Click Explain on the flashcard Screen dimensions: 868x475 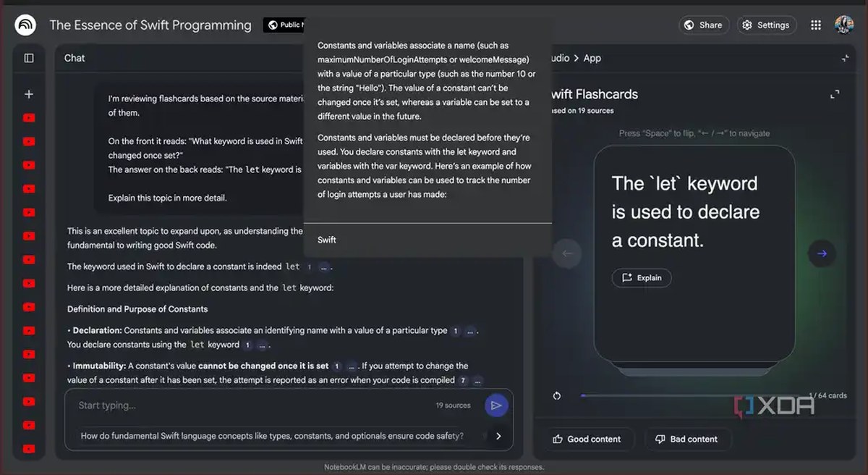click(642, 277)
